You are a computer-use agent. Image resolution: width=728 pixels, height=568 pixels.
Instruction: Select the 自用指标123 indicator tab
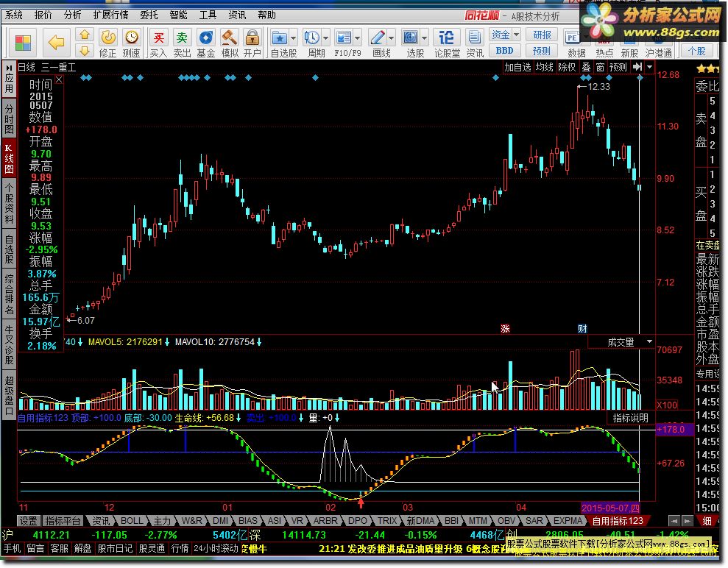pyautogui.click(x=617, y=521)
